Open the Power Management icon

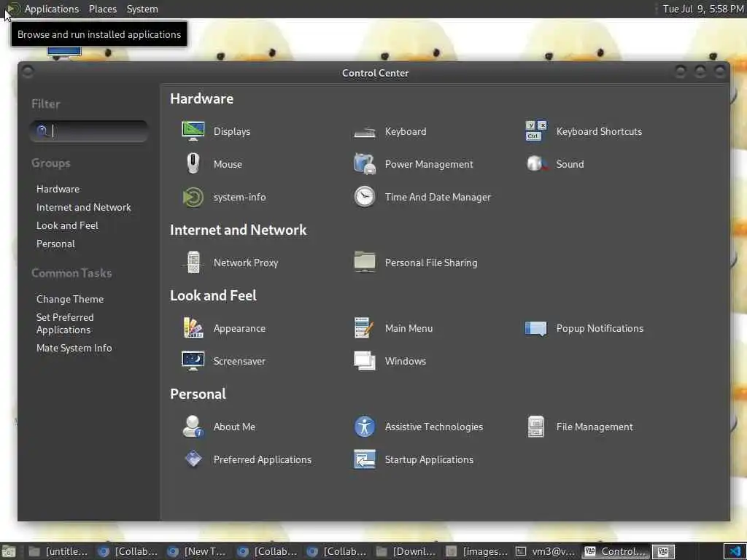(365, 164)
